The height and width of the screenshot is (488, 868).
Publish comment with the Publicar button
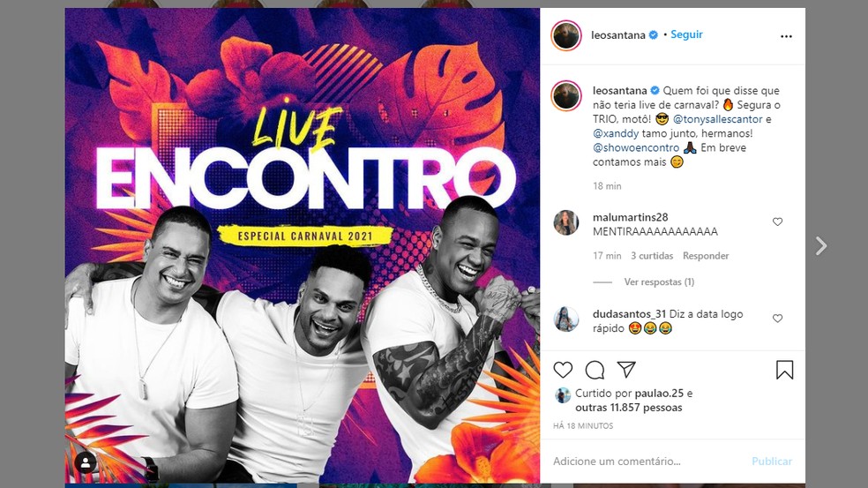tap(772, 461)
